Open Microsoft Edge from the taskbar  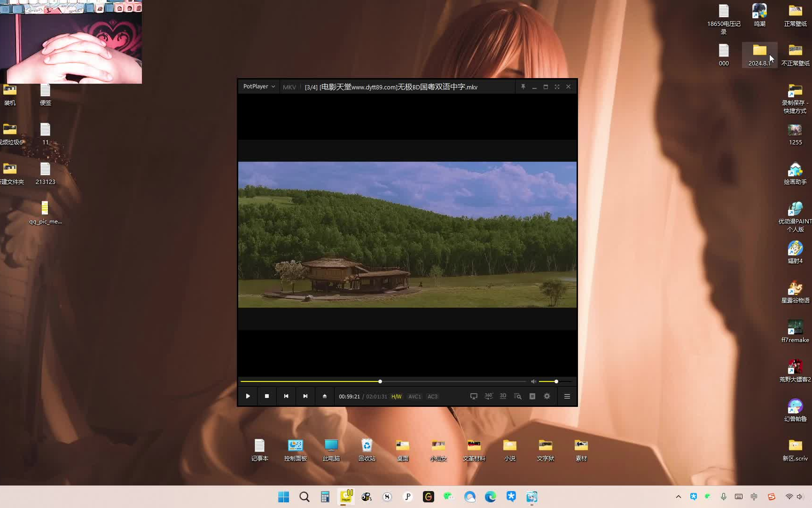(490, 497)
